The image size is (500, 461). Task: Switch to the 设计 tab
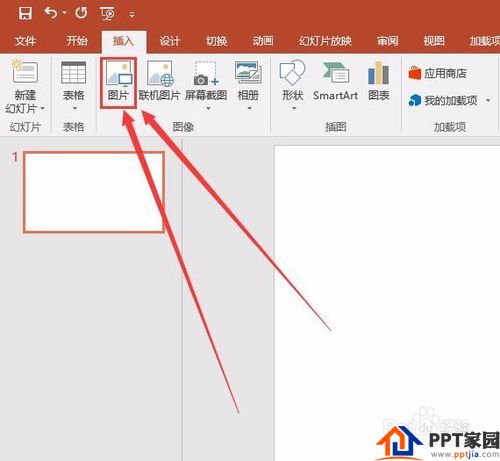coord(170,41)
